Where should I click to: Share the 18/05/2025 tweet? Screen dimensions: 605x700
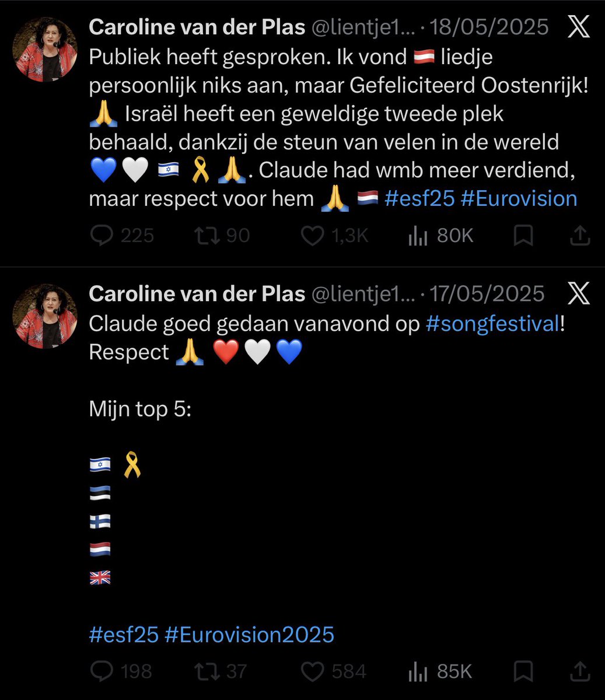click(578, 236)
